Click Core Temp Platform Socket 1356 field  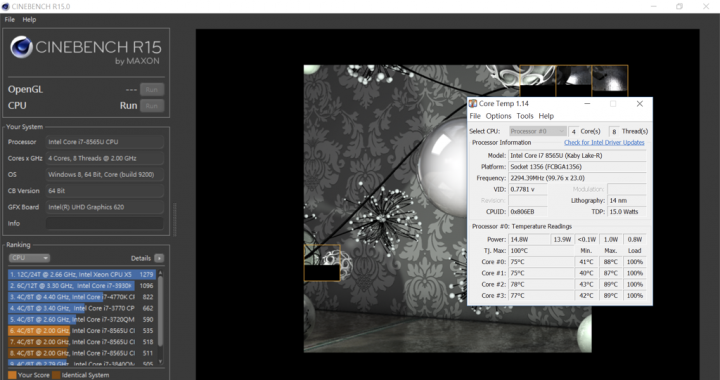577,167
